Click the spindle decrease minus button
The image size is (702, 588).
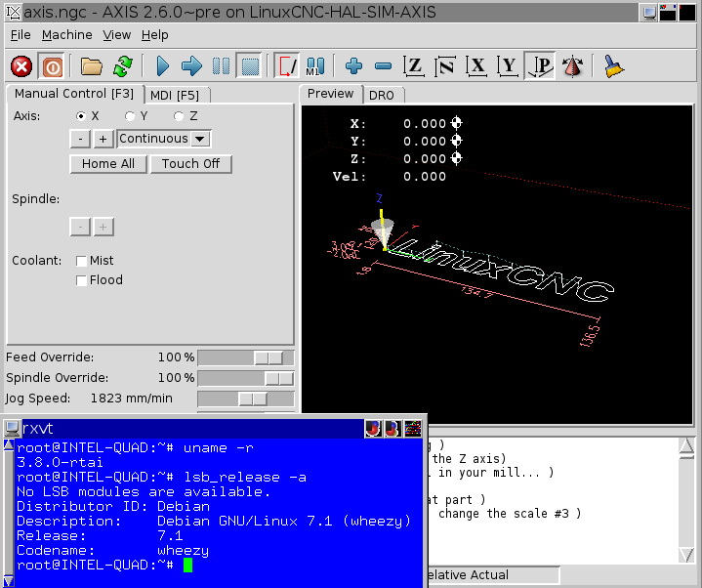(80, 227)
